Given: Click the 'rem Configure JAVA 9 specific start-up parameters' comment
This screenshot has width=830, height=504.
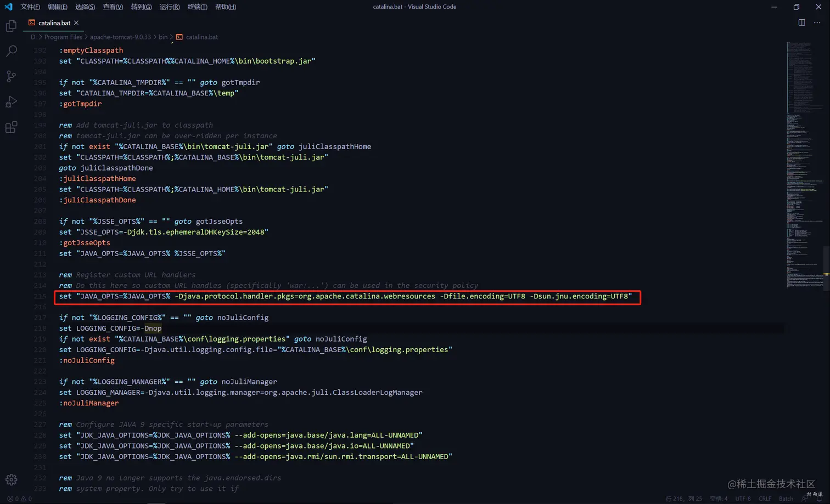Looking at the screenshot, I should pyautogui.click(x=164, y=424).
